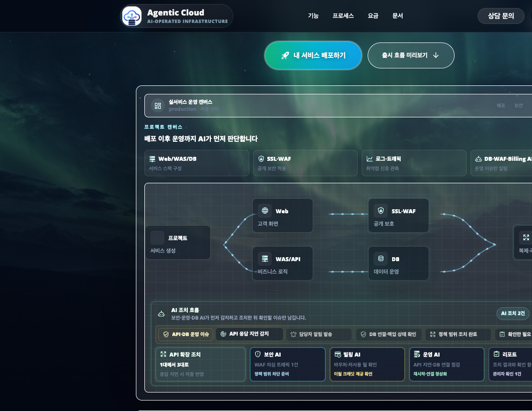Click the DB·WAF·Billing AI robot icon
The height and width of the screenshot is (411, 532).
coord(479,159)
